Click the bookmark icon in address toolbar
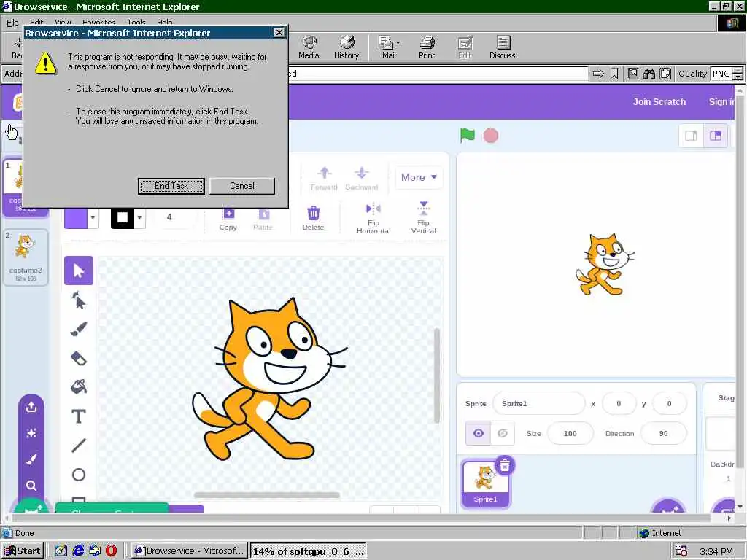Screen dimensions: 747x560 click(x=614, y=74)
